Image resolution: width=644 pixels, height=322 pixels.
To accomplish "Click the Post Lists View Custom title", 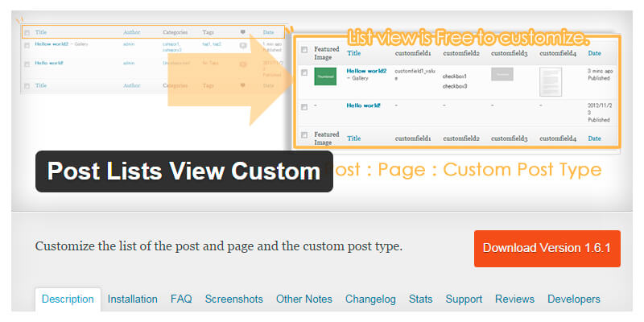I will pos(184,171).
